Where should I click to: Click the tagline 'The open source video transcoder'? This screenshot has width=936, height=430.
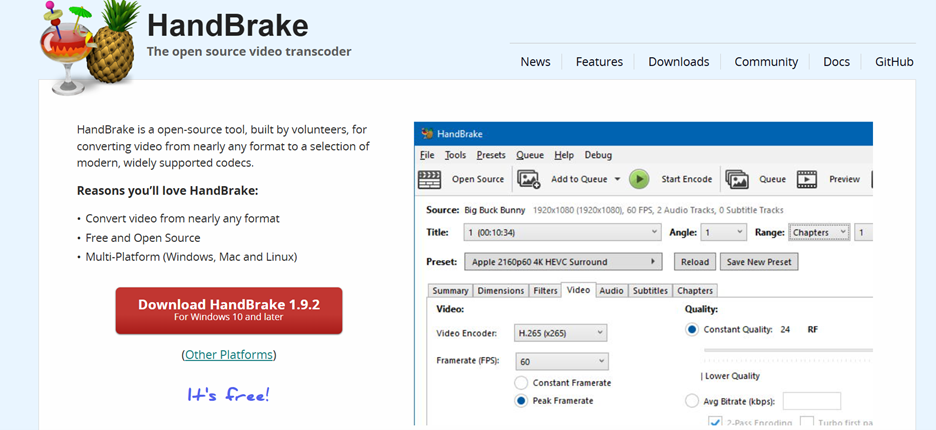click(249, 51)
